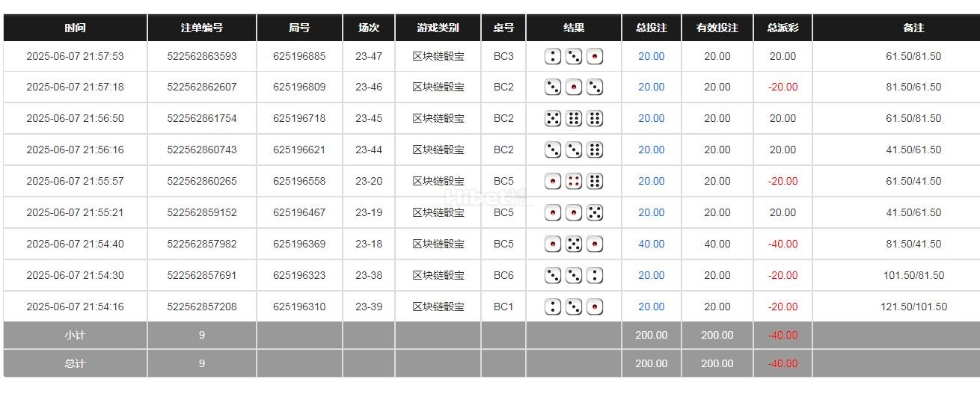
Task: Click the dice result for round 23-47
Action: click(x=574, y=56)
